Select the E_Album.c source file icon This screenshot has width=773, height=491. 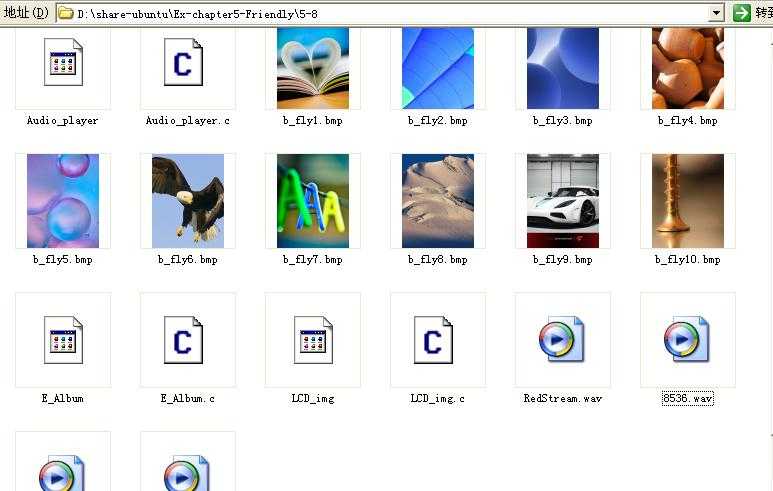[x=183, y=340]
